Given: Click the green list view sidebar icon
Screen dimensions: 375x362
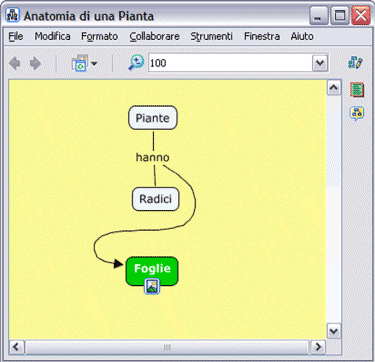Looking at the screenshot, I should click(x=357, y=90).
